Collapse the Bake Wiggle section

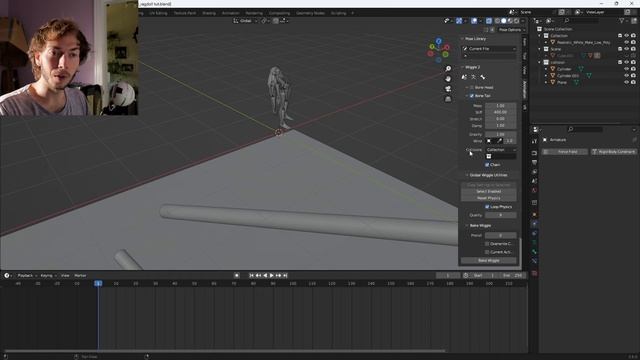[x=467, y=225]
